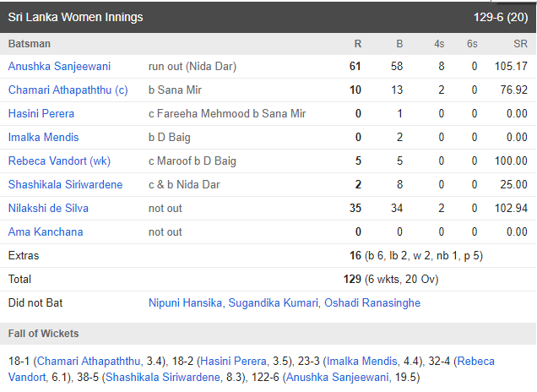The image size is (537, 392).
Task: Click the Batsman column header
Action: pos(30,44)
